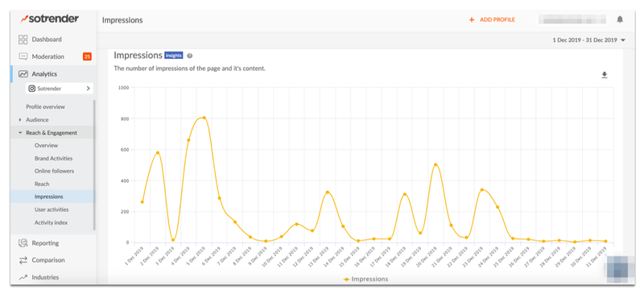Click the 13 Dec 2019 data point
Viewport: 644px width, 295px height.
pos(328,192)
